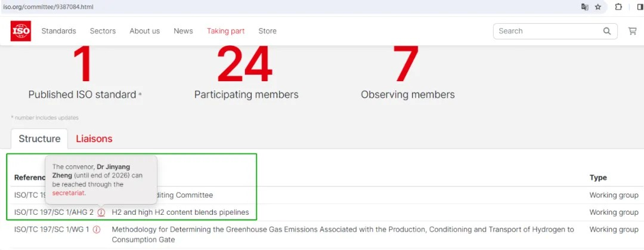Click the secretariat link in tooltip
This screenshot has height=250, width=644.
pos(69,193)
